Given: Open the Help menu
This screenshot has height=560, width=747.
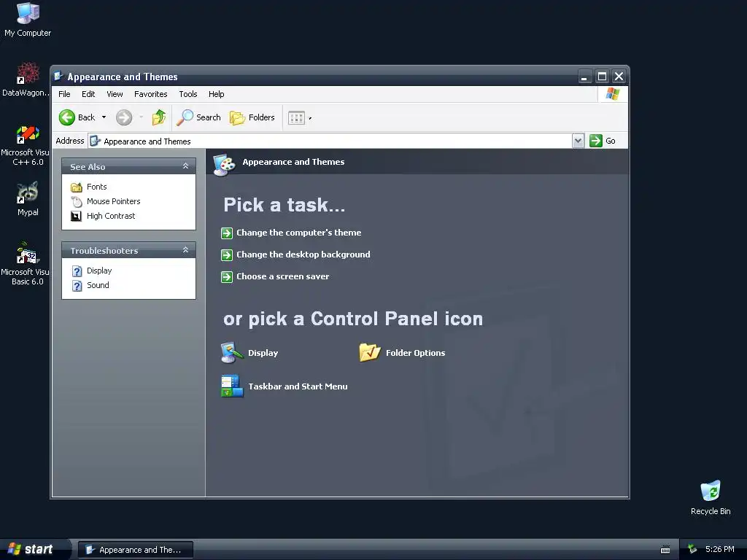Looking at the screenshot, I should [x=216, y=94].
